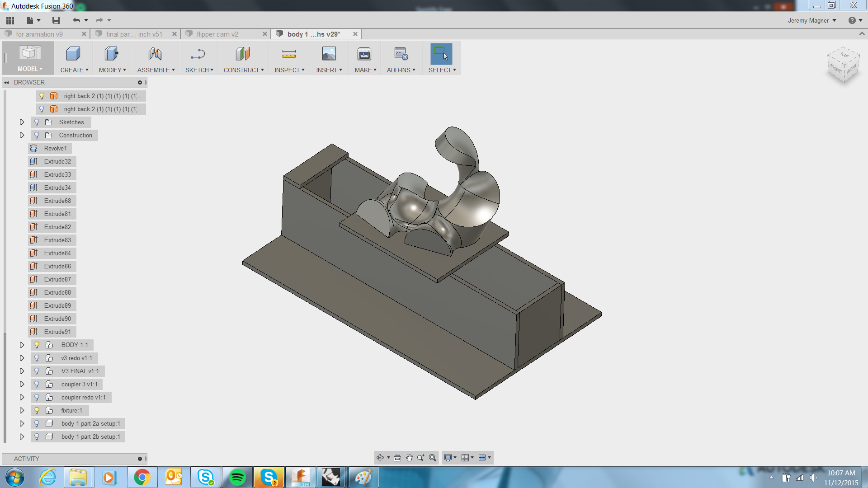
Task: Click the Inspect measure icon
Action: pos(289,54)
